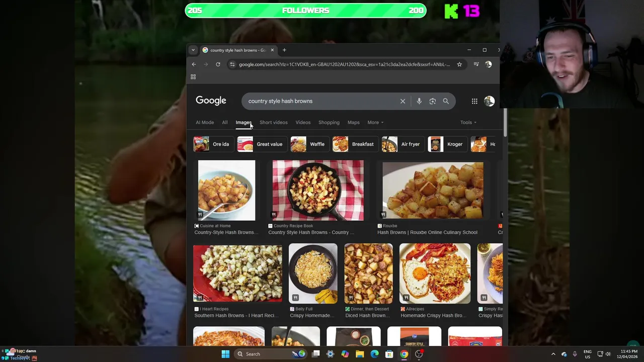Bookmark this page with the star icon
644x362 pixels.
tap(459, 64)
